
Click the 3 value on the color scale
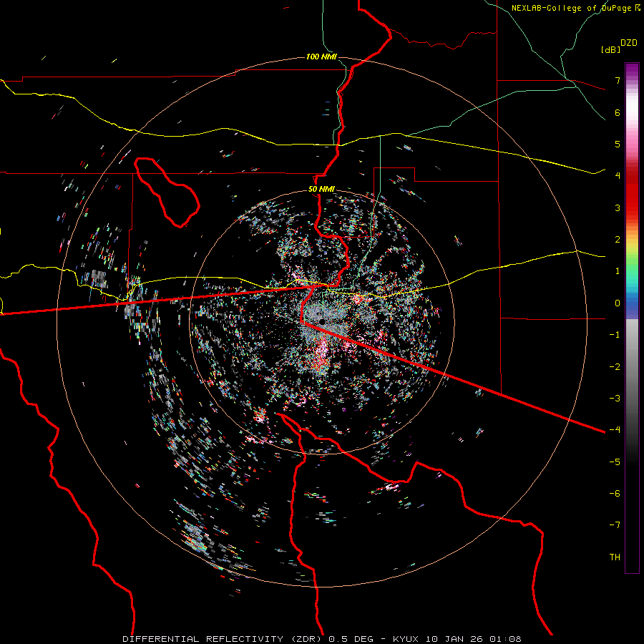click(618, 208)
